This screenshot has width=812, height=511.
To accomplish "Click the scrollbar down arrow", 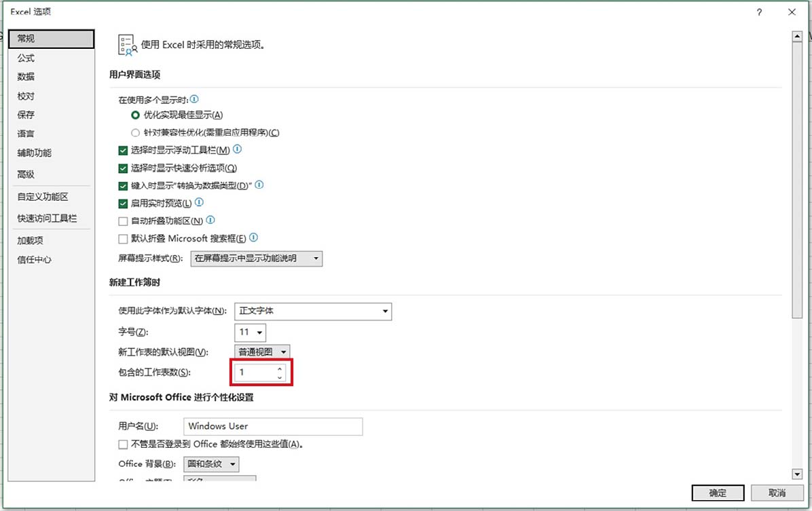I will click(797, 474).
